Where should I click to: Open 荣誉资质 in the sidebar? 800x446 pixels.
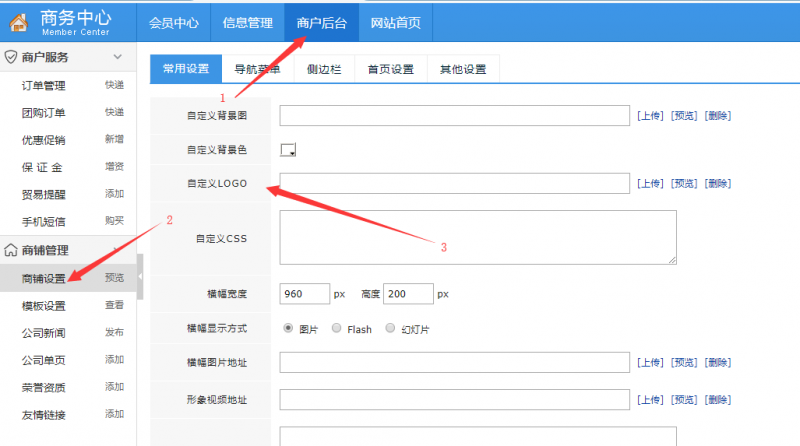click(43, 387)
